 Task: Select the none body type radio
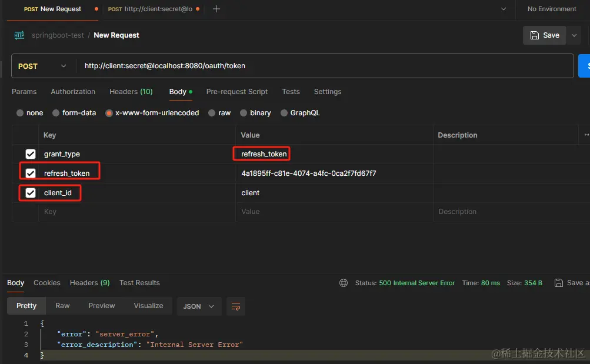coord(20,113)
